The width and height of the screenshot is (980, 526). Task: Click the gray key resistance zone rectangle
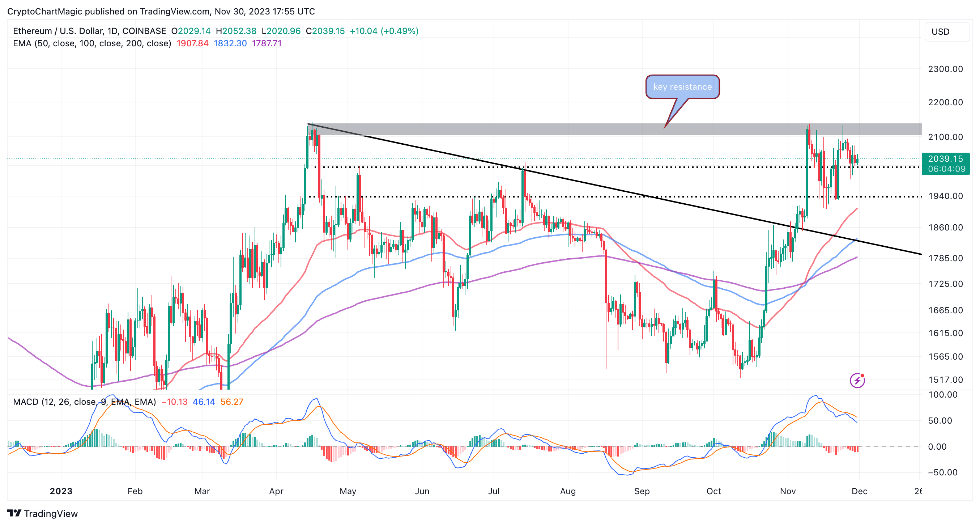click(x=614, y=129)
